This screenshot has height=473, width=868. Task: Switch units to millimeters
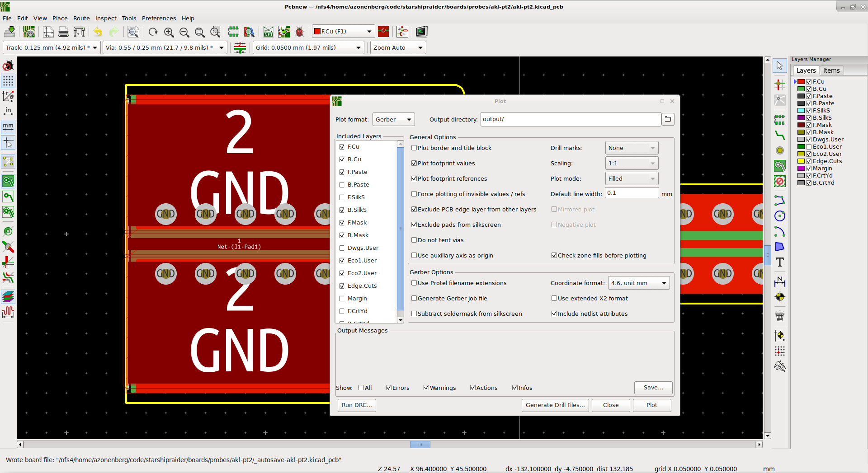pyautogui.click(x=8, y=126)
